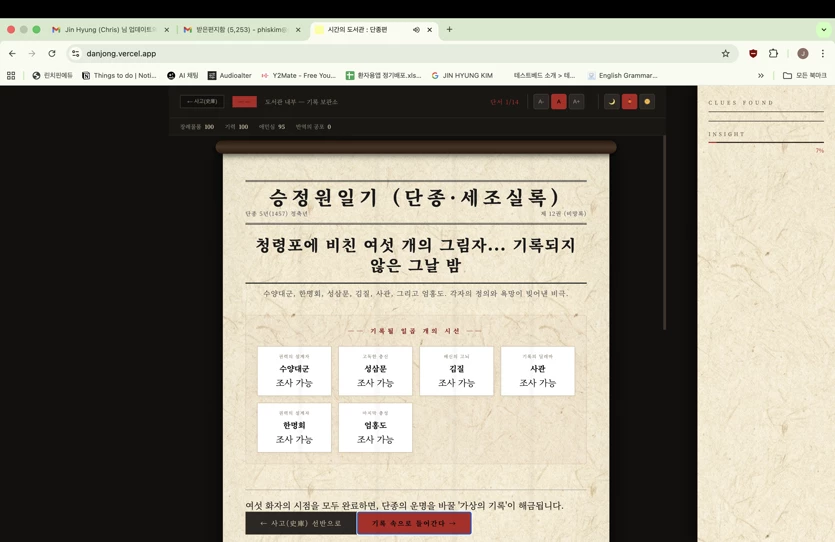
Task: Click the 승정원일기 scroll title
Action: pos(415,198)
